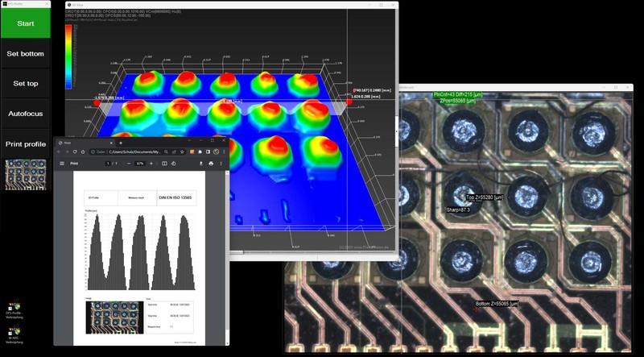Rotate the PDF using the rotate icon

[x=174, y=164]
